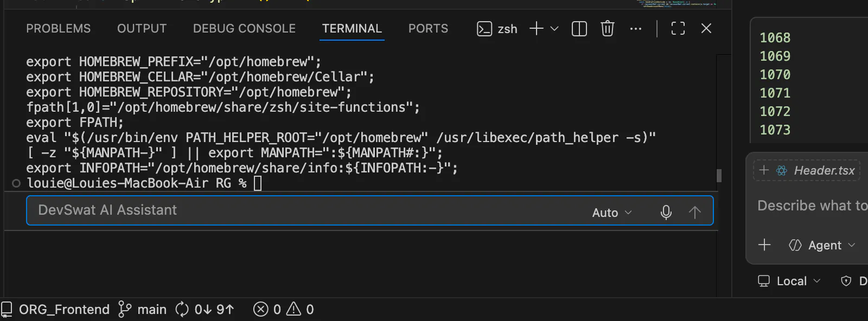Click the terminal vertical scrollbar thumb
The height and width of the screenshot is (321, 868).
point(719,175)
